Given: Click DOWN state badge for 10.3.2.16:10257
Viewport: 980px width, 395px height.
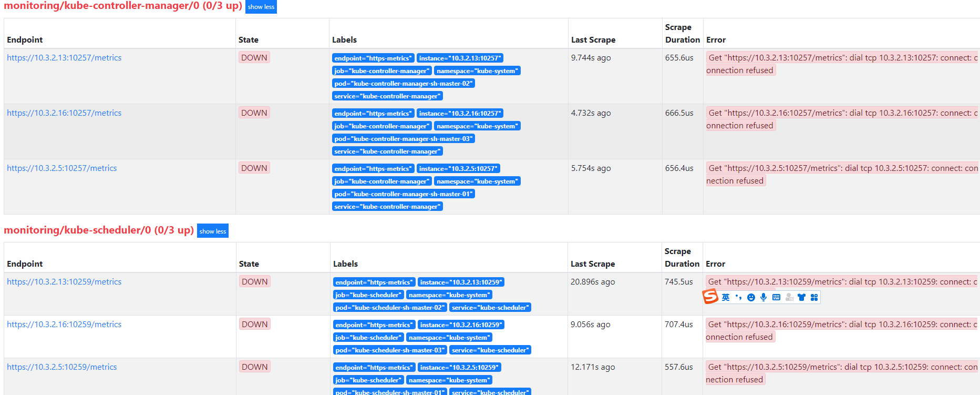Looking at the screenshot, I should pyautogui.click(x=254, y=113).
